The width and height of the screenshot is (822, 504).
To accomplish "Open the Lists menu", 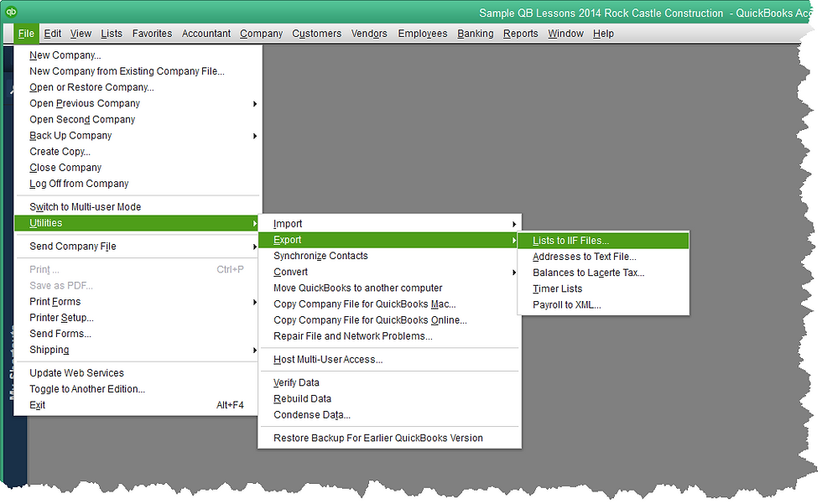I will pyautogui.click(x=112, y=34).
